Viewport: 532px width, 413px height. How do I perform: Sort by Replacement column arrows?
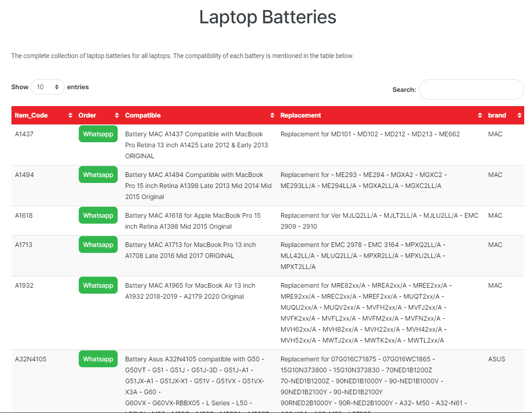[480, 115]
